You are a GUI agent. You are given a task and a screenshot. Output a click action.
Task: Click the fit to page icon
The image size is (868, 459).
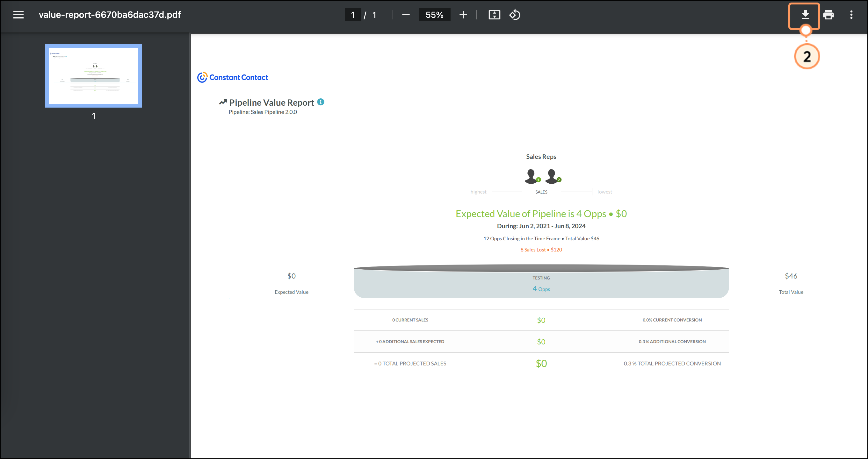[494, 15]
